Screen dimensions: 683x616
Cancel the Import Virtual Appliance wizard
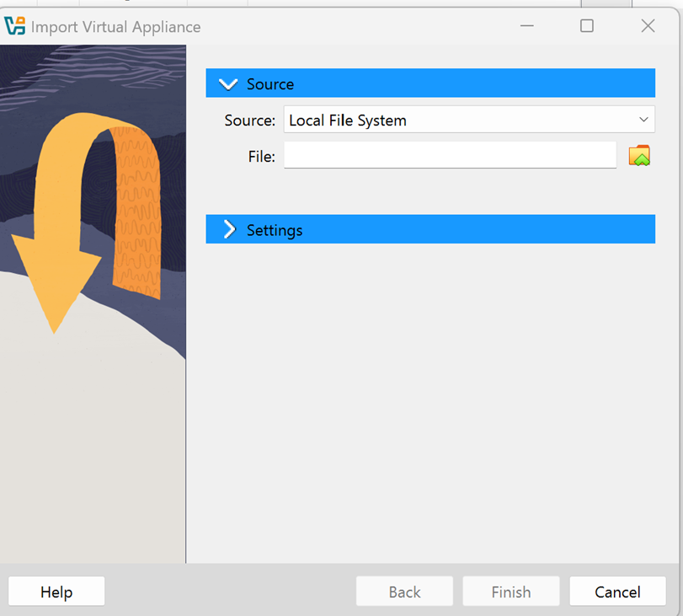tap(617, 592)
